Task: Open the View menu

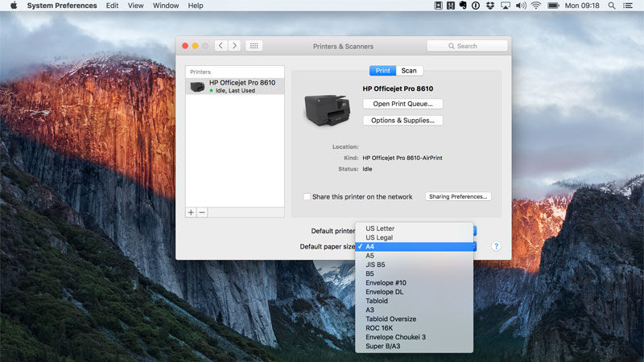Action: tap(135, 6)
